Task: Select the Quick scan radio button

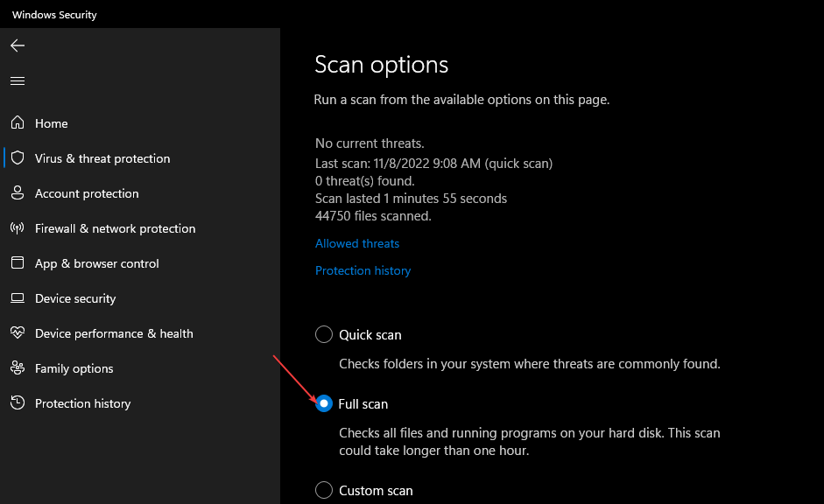Action: 324,334
